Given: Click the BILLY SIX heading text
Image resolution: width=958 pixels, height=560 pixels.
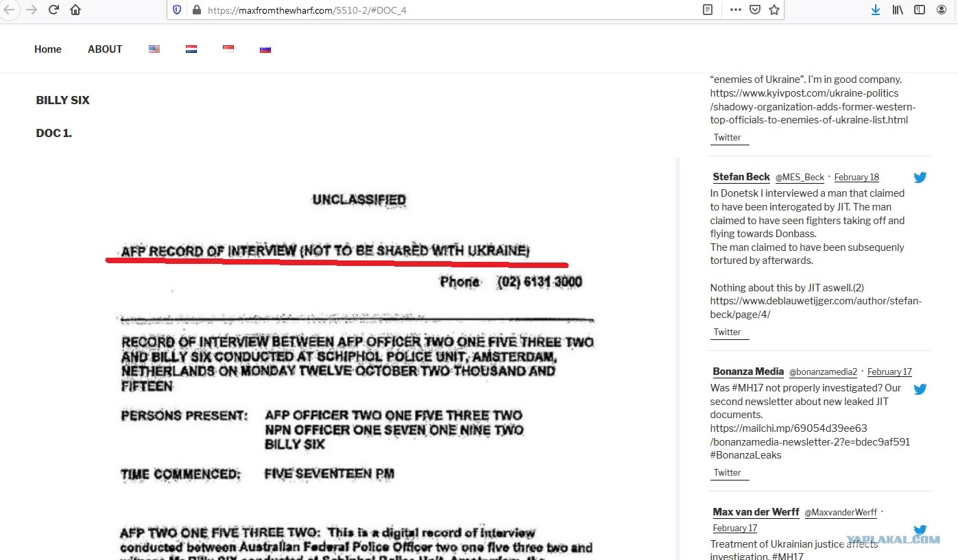Looking at the screenshot, I should (x=63, y=100).
